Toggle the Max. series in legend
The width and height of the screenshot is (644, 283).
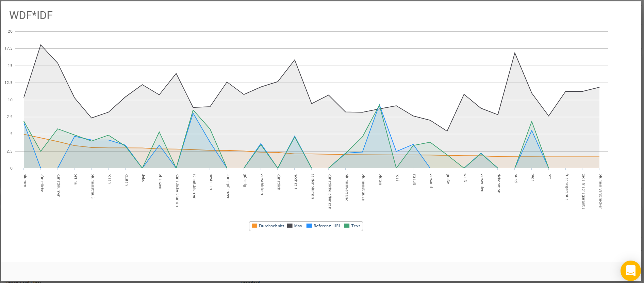coord(295,226)
